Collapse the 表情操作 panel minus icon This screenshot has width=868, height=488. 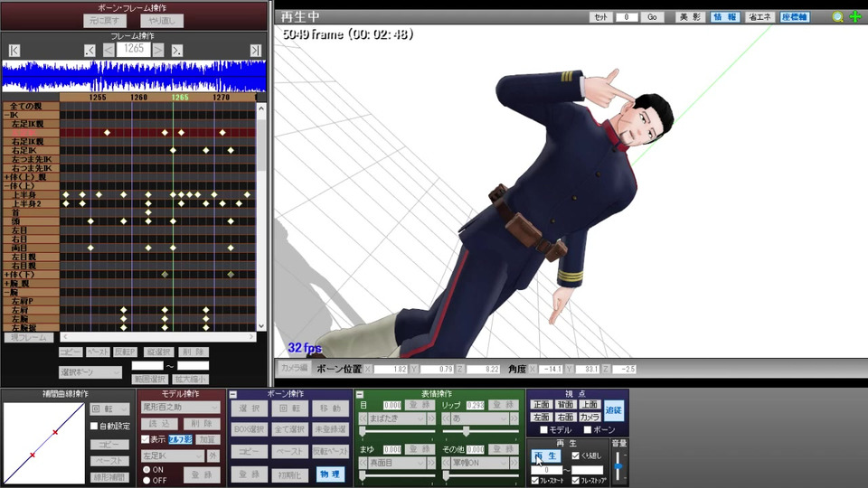[x=360, y=395]
